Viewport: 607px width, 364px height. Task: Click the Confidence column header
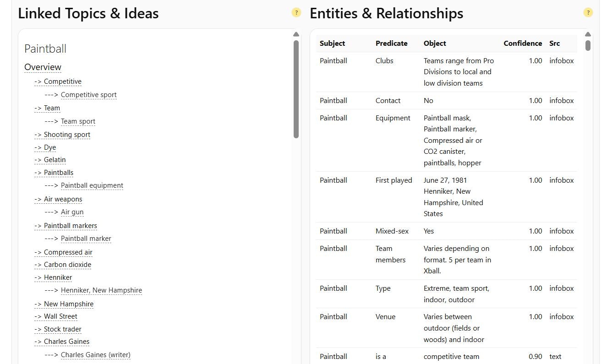522,43
